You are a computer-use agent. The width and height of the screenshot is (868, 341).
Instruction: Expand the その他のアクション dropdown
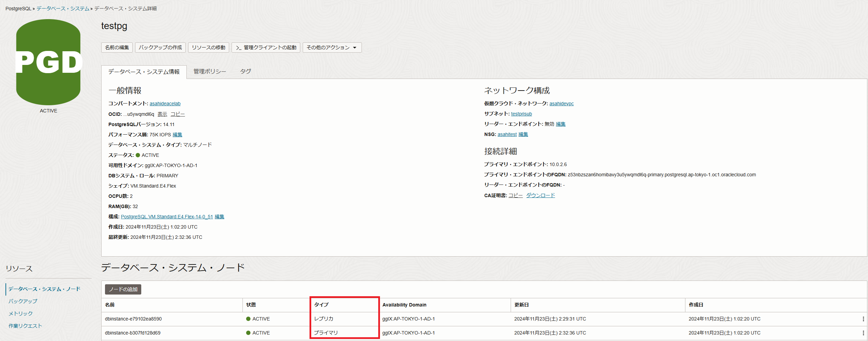(332, 47)
